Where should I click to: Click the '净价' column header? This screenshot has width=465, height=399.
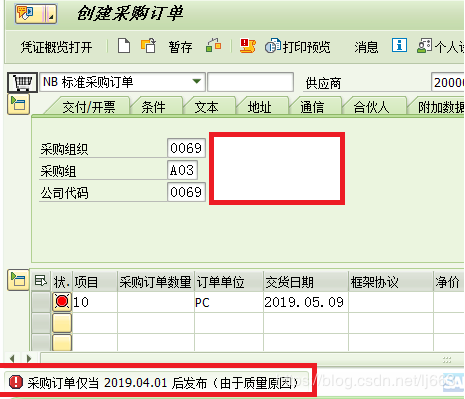click(x=449, y=282)
